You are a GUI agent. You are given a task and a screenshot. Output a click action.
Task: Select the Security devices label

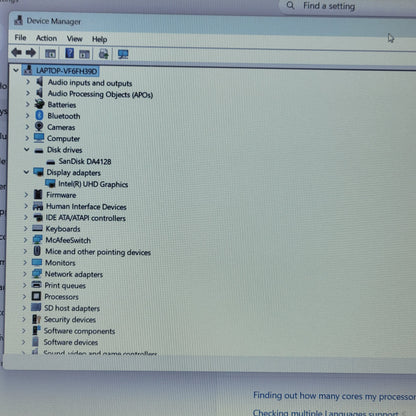[70, 320]
